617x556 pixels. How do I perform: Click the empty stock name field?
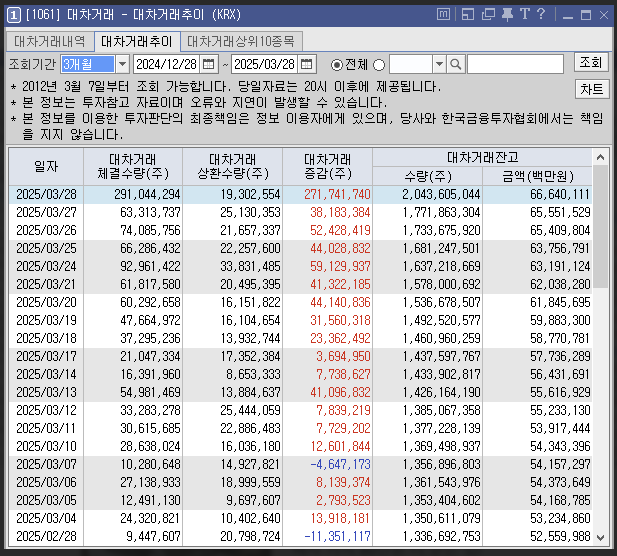click(x=515, y=64)
